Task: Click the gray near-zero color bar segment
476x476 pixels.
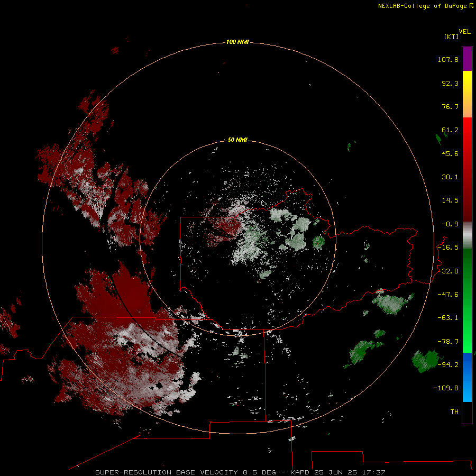Action: pos(467,235)
